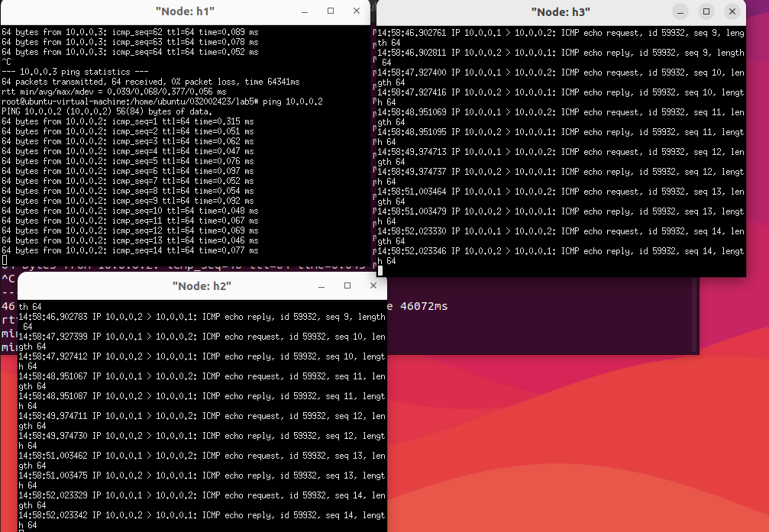
Task: Maximize the Node: h1 window
Action: click(331, 11)
